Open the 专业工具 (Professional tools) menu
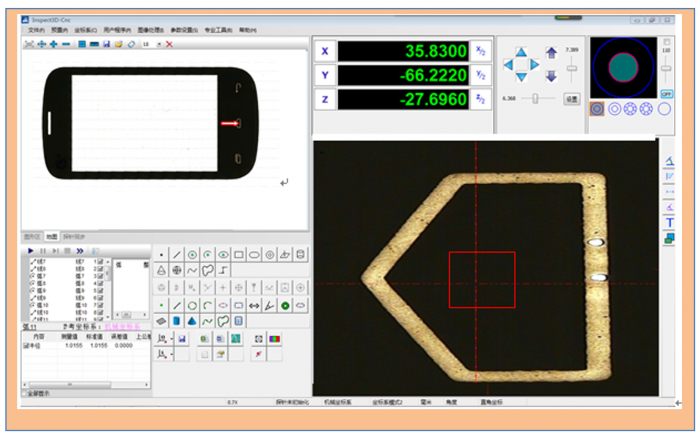Screen dimensions: 700x436 218,30
